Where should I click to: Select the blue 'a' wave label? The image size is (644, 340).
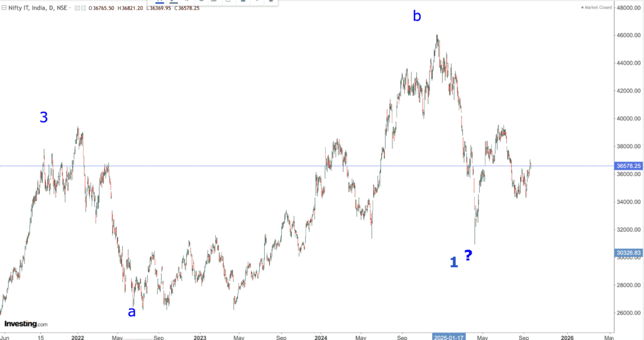point(131,311)
